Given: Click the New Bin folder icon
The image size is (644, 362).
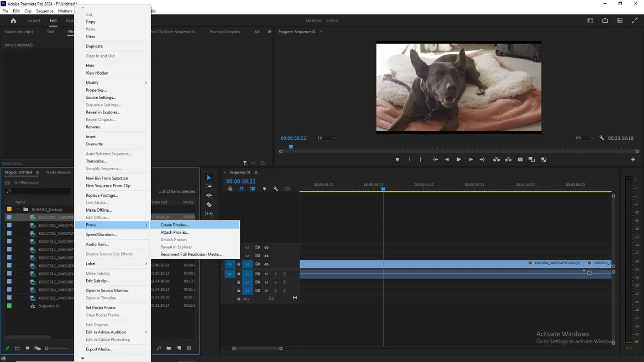Looking at the screenshot, I should 169,348.
